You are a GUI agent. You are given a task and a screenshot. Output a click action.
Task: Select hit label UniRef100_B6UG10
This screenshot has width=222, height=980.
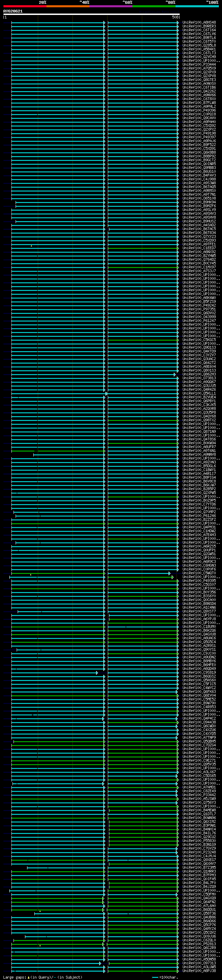[x=199, y=171]
